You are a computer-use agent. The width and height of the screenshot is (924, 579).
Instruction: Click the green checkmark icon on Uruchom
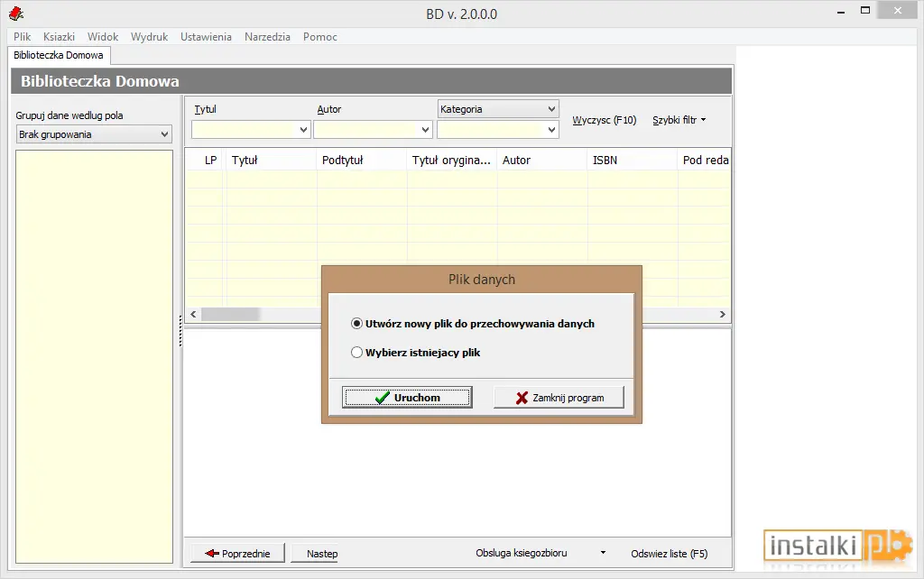tap(383, 398)
